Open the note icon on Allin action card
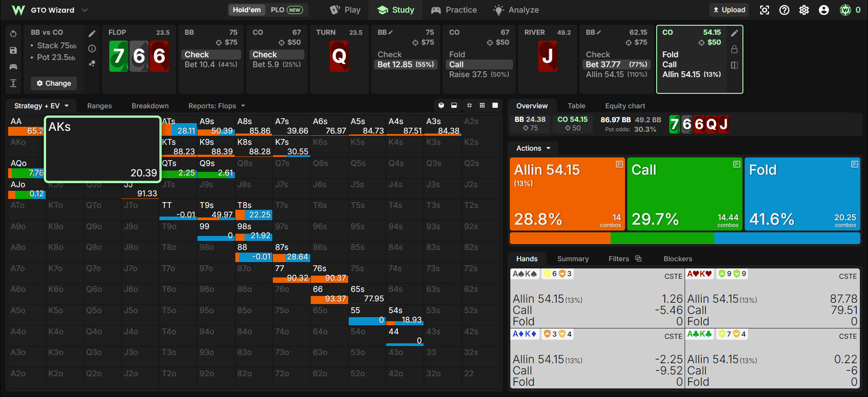Viewport: 868px width, 397px height. point(619,164)
